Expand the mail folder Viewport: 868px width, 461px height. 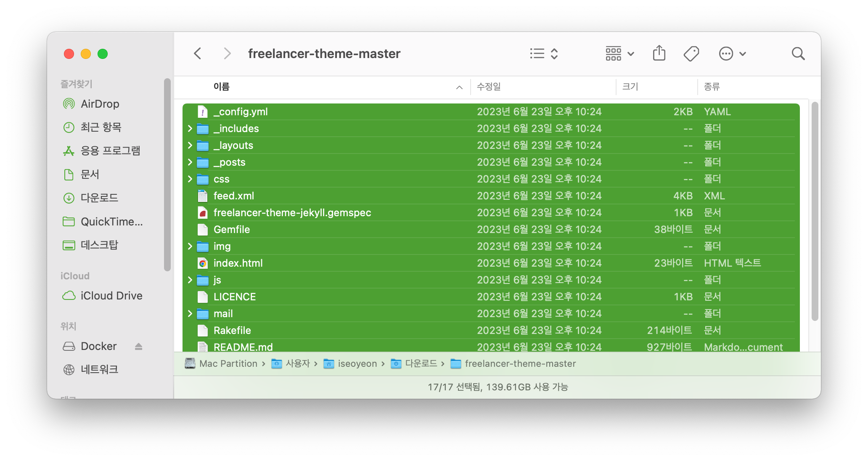[x=190, y=313]
